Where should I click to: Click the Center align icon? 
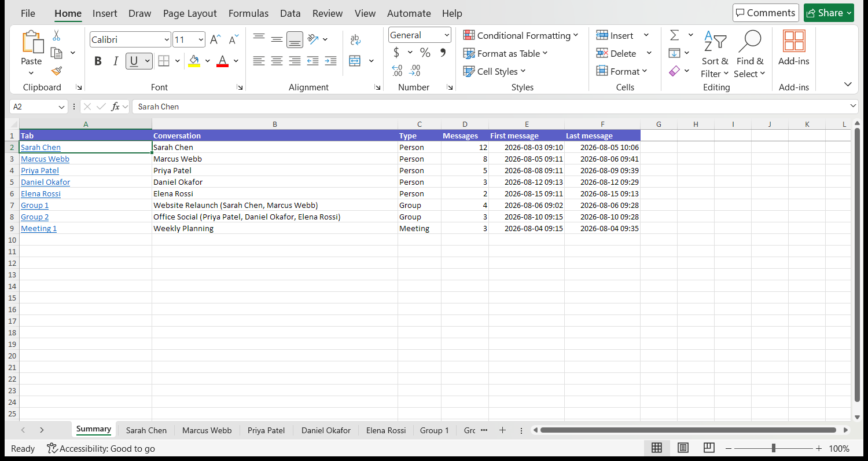point(277,61)
